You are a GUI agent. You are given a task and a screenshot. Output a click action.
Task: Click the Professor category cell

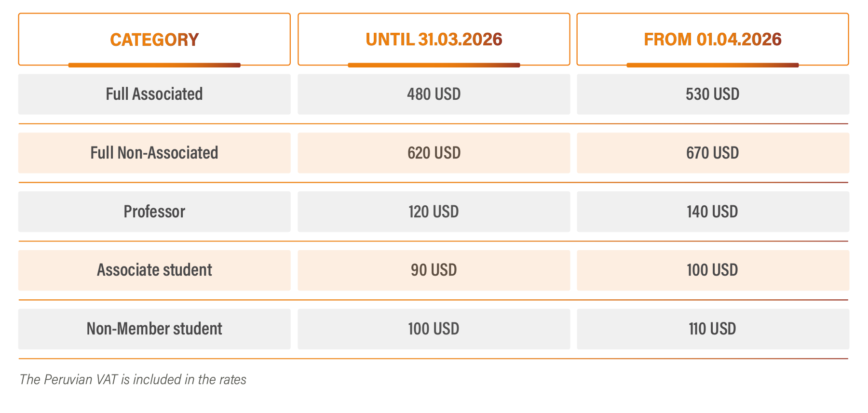click(x=154, y=212)
